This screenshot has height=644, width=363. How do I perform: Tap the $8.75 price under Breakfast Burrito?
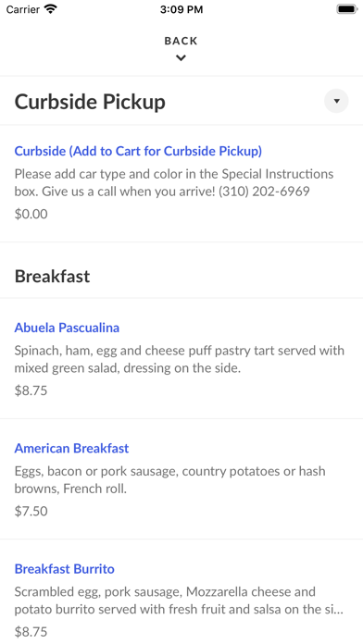tap(31, 632)
